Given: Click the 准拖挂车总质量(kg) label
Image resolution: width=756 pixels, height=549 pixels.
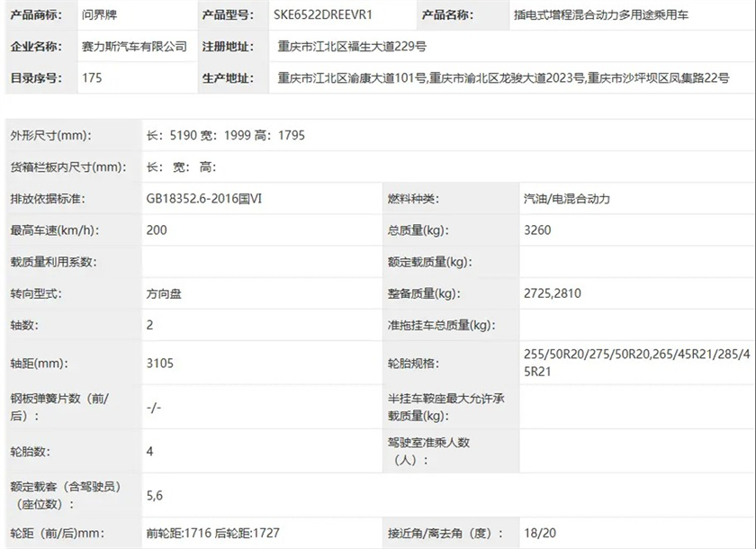Looking at the screenshot, I should (441, 325).
